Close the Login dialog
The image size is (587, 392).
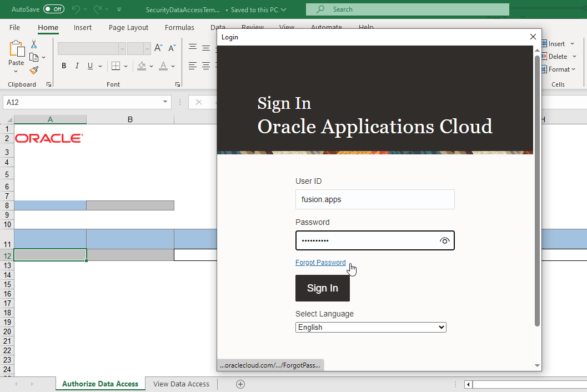[533, 37]
